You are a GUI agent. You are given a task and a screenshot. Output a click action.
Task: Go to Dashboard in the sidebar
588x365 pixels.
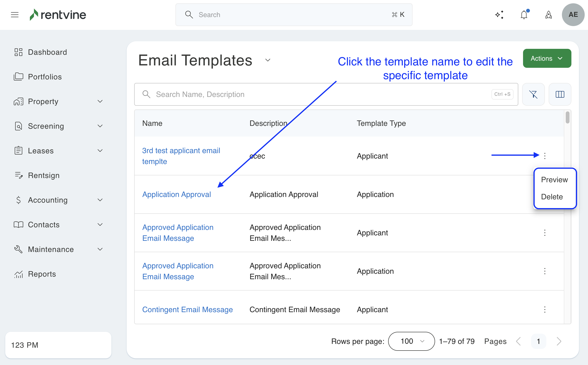pyautogui.click(x=47, y=52)
